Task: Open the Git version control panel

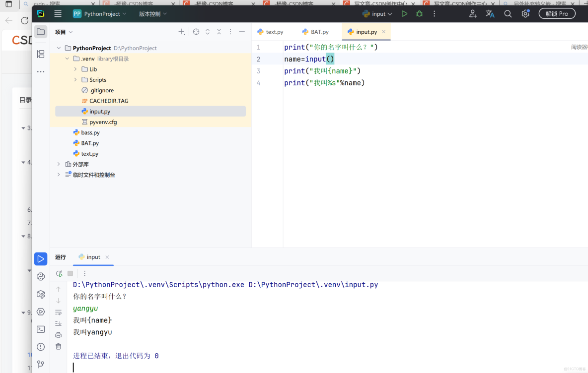Action: click(41, 364)
